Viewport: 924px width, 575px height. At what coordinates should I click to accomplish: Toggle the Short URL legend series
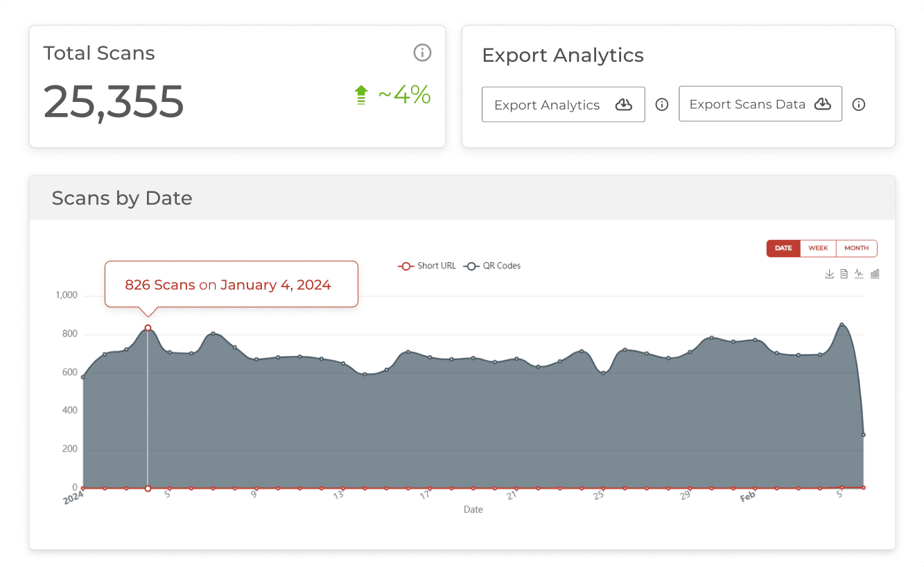[x=427, y=266]
